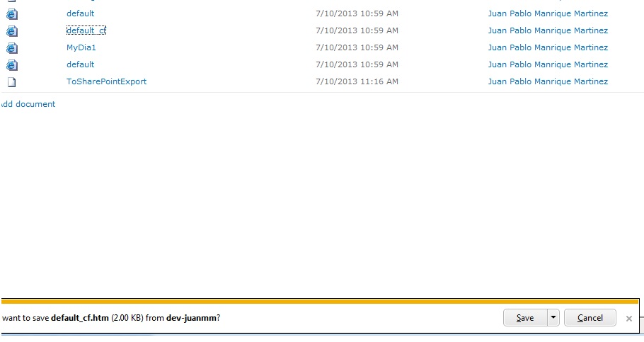Viewport: 644px width, 342px height.
Task: Click the web page icon beside MyDia1
Action: click(x=11, y=48)
